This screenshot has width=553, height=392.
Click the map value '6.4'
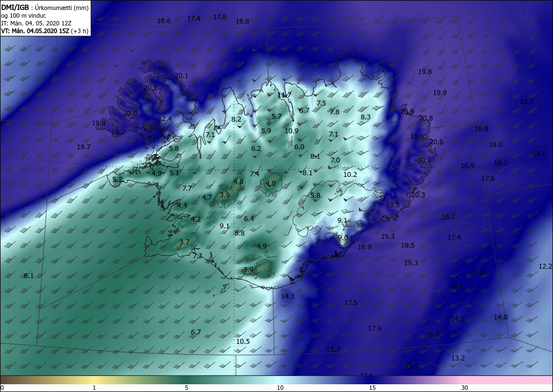click(x=249, y=218)
